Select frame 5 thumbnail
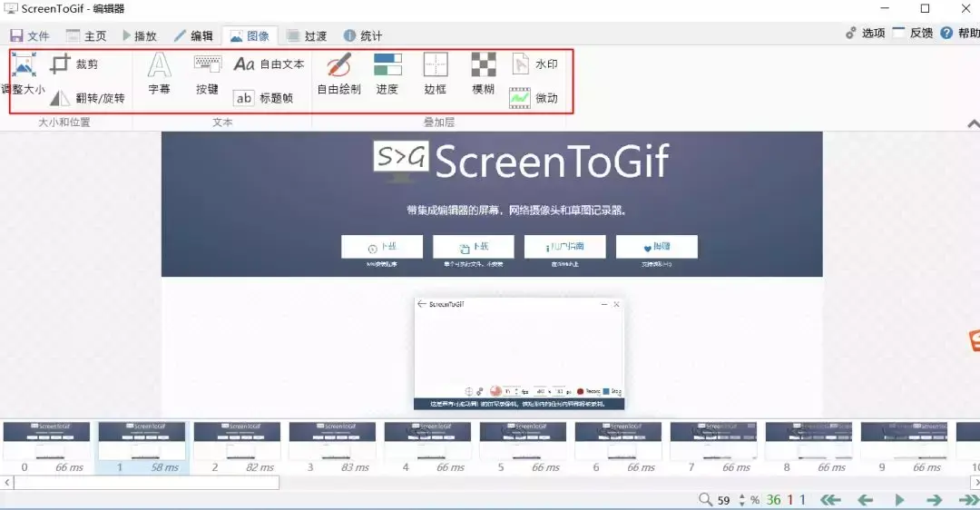Image resolution: width=980 pixels, height=510 pixels. point(524,447)
